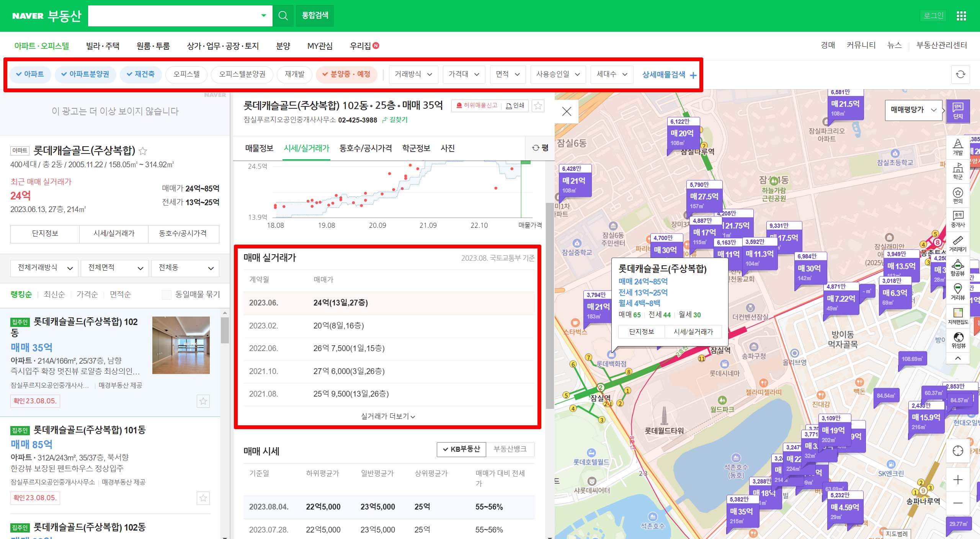Click the 길찾기 directions link
The height and width of the screenshot is (539, 980).
click(395, 120)
